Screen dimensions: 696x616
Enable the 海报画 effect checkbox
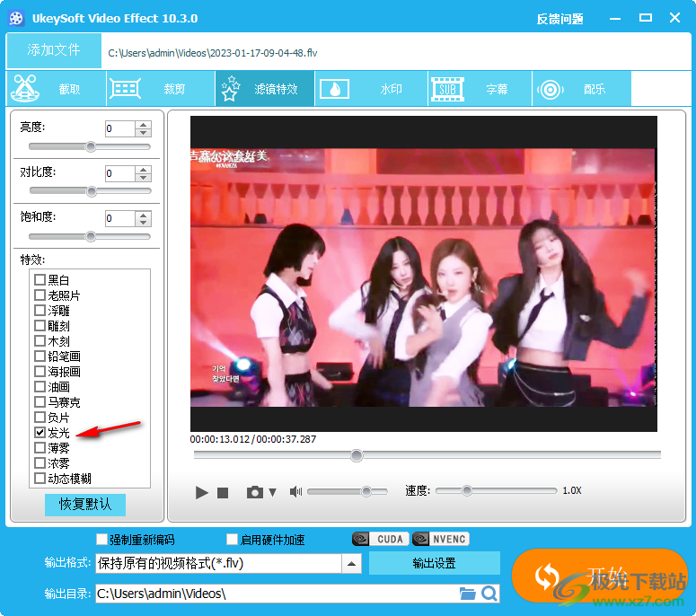tap(40, 371)
